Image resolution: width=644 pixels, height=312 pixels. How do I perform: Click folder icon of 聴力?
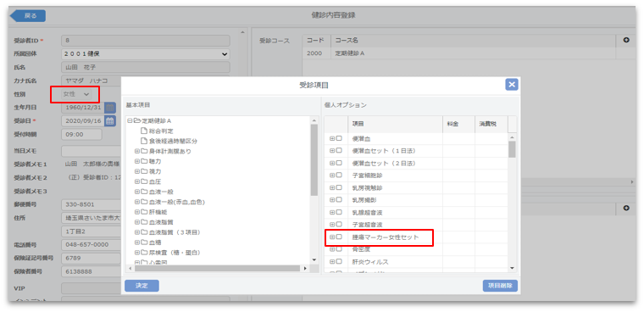(x=144, y=161)
